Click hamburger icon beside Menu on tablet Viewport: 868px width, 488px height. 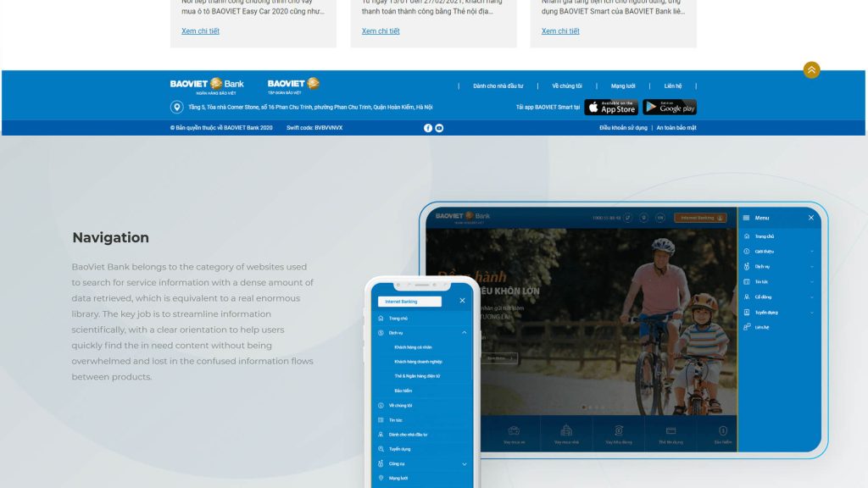[746, 218]
